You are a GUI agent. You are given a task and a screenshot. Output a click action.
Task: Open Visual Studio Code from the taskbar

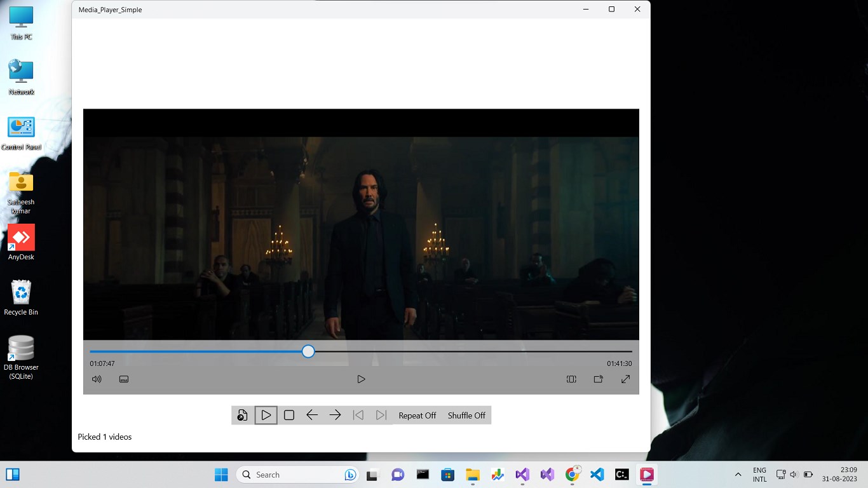pyautogui.click(x=597, y=475)
